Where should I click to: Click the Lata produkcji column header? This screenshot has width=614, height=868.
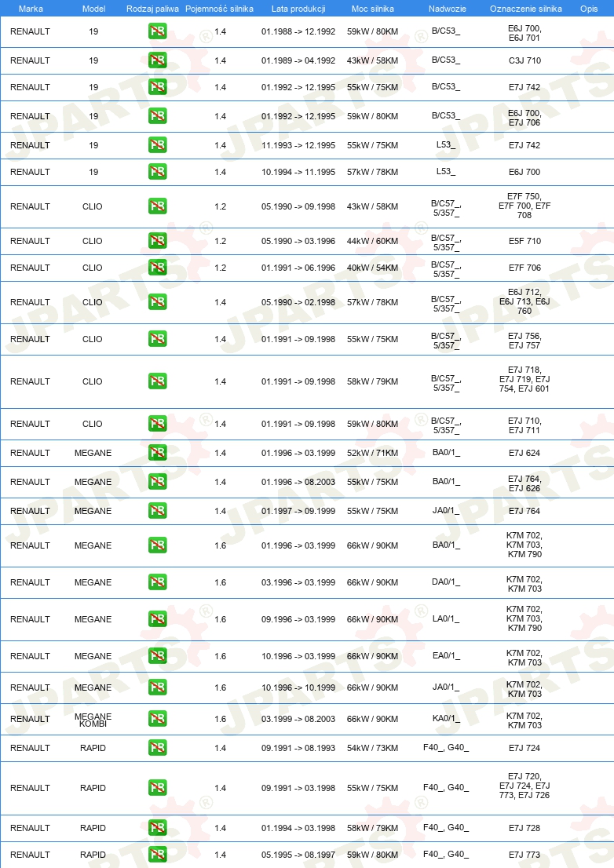click(x=298, y=9)
